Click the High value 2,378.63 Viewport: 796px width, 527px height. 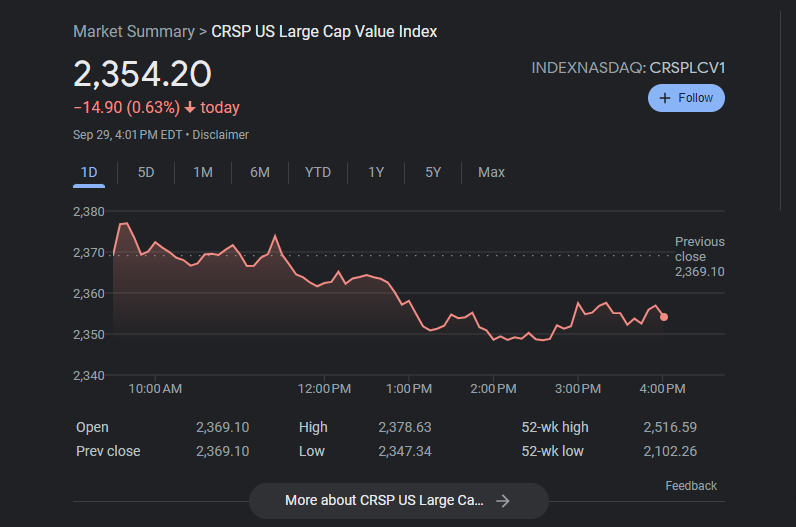[x=405, y=427]
